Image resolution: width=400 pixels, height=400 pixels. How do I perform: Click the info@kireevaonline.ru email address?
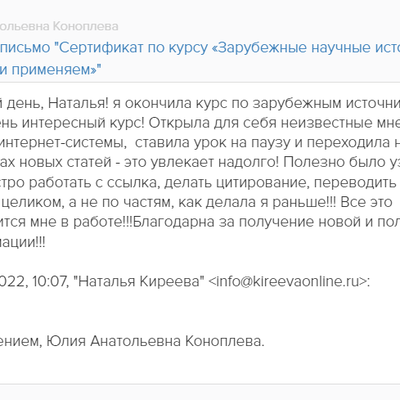[x=288, y=281]
